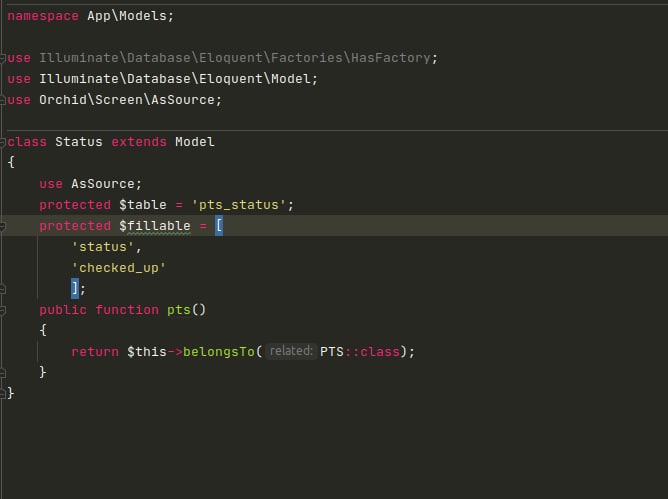This screenshot has height=499, width=668.
Task: Click 'AsSource' in the trait use line
Action: pos(103,184)
